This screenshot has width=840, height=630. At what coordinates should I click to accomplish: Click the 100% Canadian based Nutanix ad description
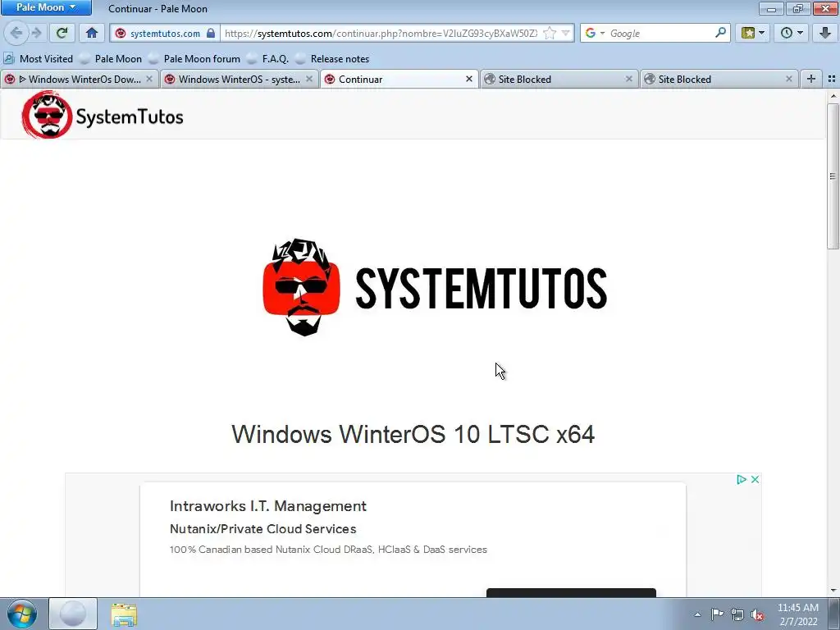point(328,550)
